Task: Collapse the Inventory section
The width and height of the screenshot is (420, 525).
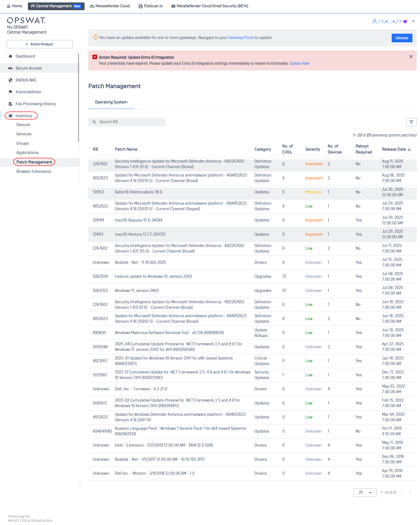Action: click(x=24, y=116)
